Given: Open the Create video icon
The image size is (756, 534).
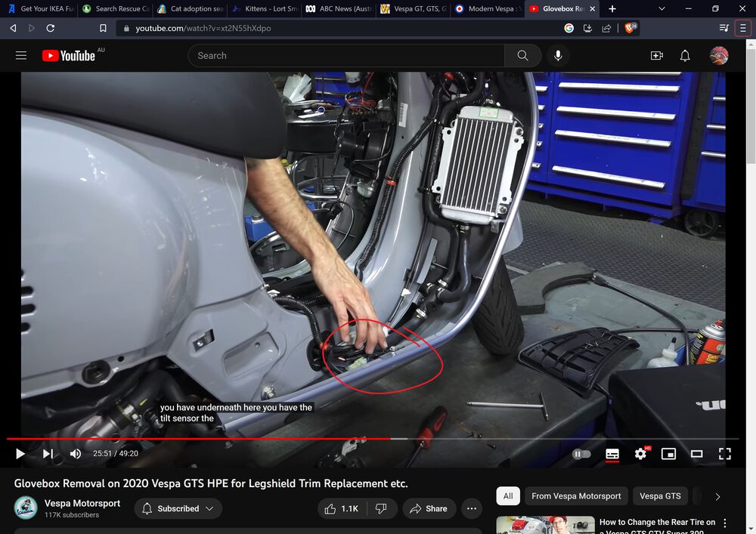Looking at the screenshot, I should tap(657, 55).
